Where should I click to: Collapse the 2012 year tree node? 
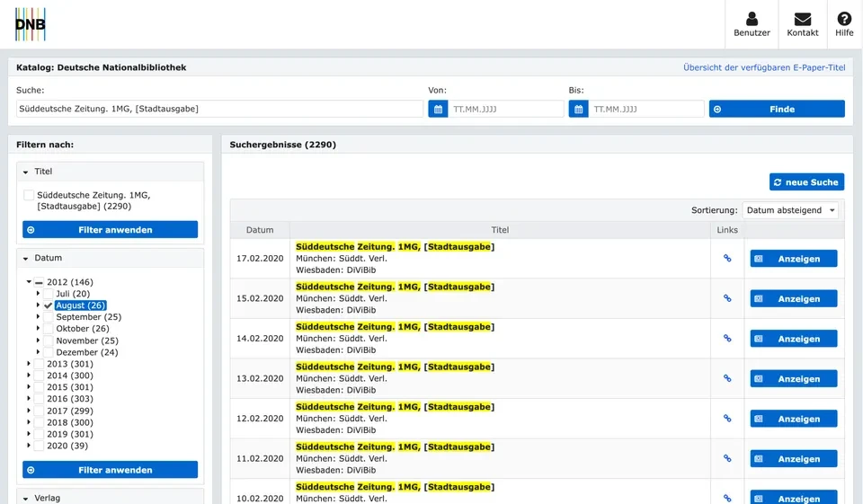(x=29, y=282)
